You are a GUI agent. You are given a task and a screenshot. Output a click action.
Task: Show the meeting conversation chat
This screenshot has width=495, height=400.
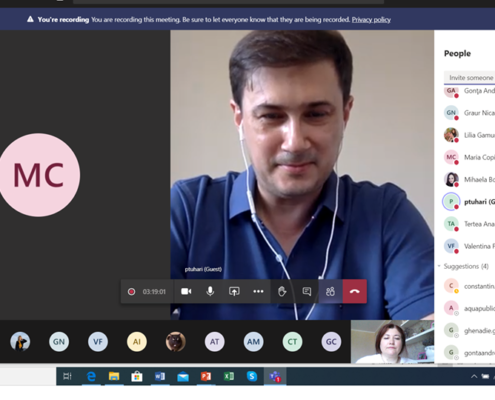(x=306, y=292)
